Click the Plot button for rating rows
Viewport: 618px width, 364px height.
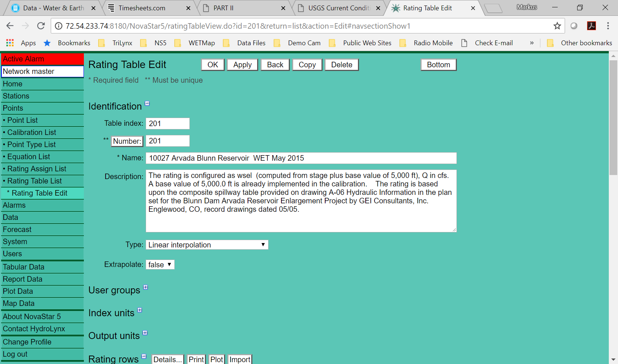217,359
